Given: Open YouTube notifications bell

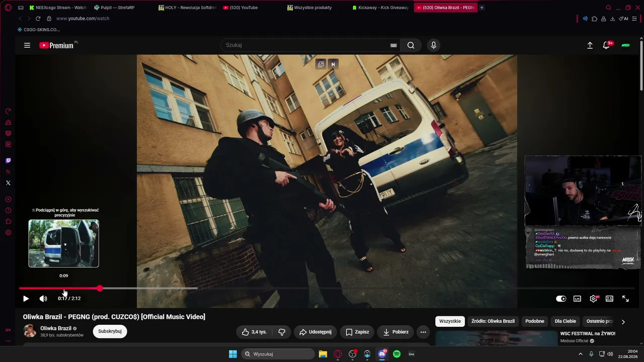Looking at the screenshot, I should (607, 45).
